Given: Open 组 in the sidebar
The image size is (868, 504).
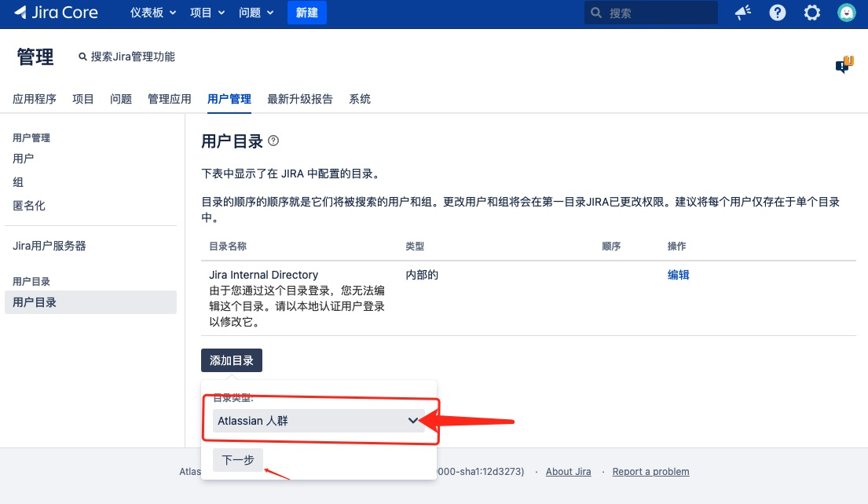Looking at the screenshot, I should 18,182.
